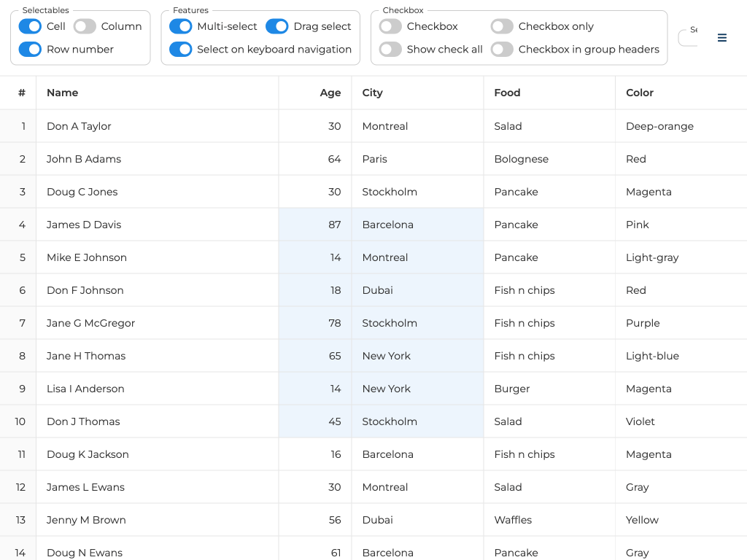Select the Don A Taylor name cell
The width and height of the screenshot is (747, 560).
79,126
